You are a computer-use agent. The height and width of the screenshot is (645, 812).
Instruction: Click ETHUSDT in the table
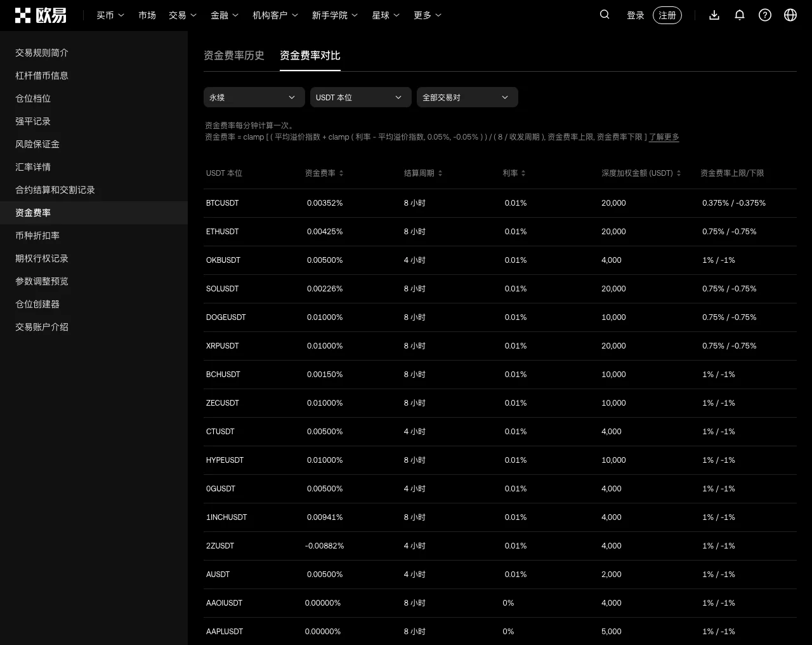(223, 232)
